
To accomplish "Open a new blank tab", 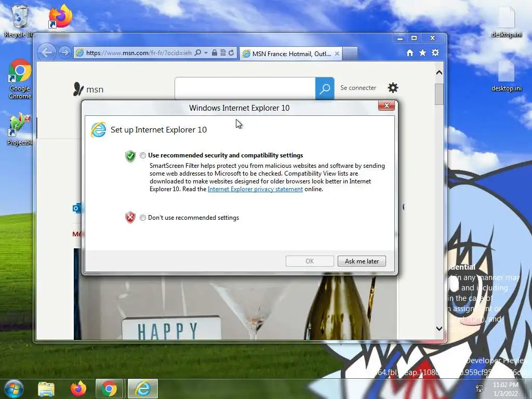I will [350, 54].
